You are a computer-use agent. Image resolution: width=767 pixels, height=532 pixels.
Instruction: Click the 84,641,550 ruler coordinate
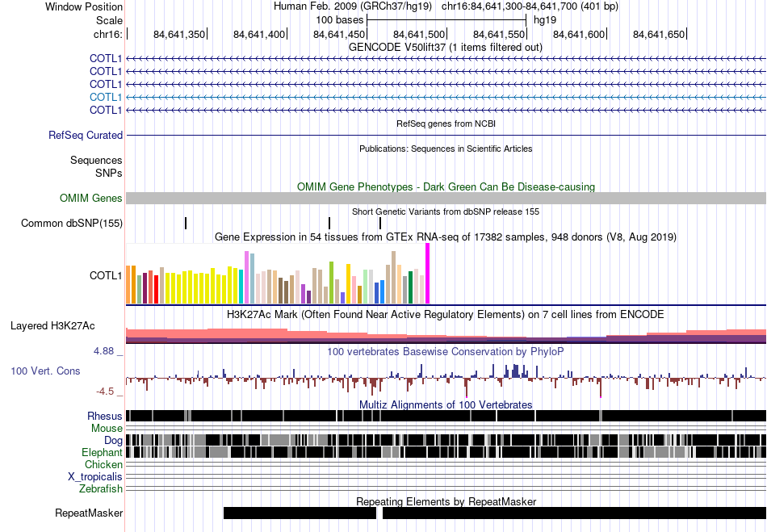click(498, 34)
